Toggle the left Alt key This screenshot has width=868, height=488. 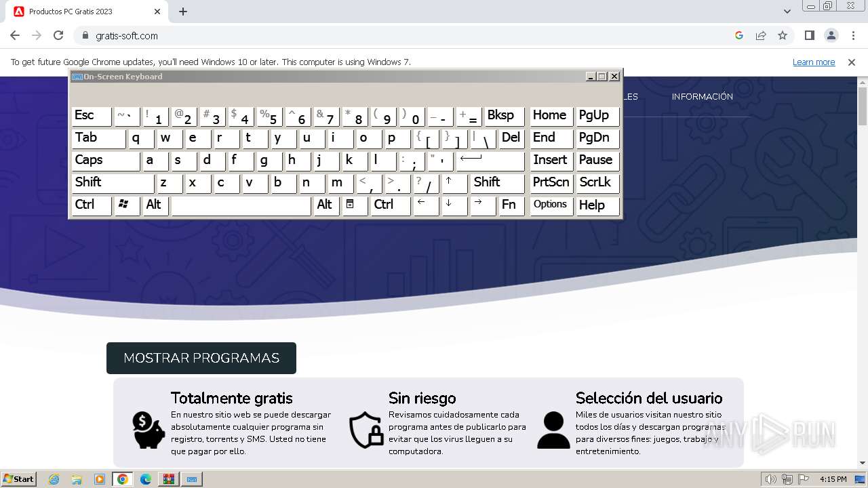(155, 205)
